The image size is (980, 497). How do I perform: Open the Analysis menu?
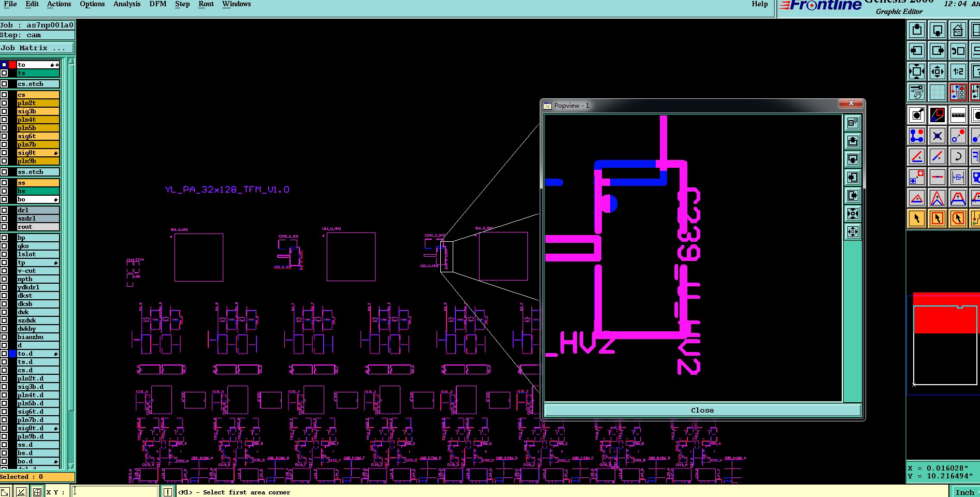point(127,4)
